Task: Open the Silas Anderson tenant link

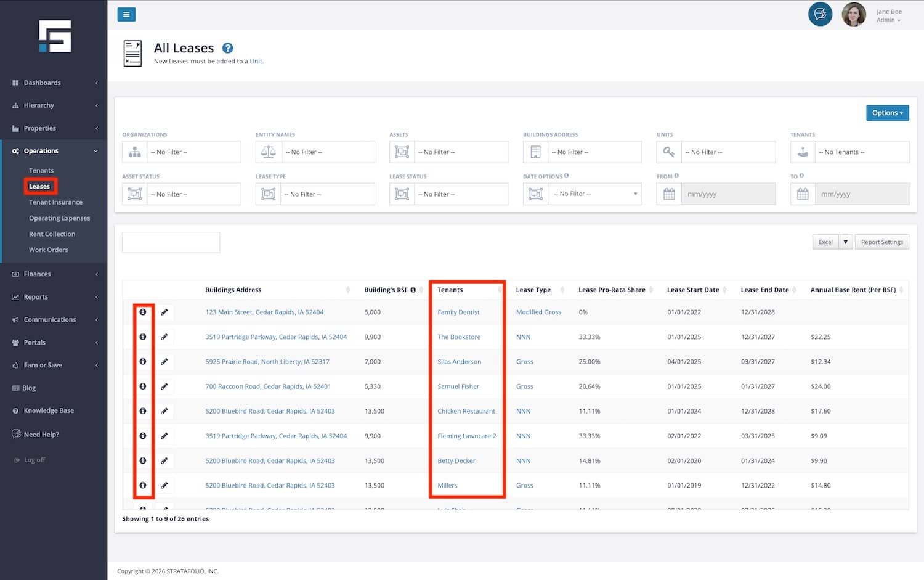Action: click(459, 362)
